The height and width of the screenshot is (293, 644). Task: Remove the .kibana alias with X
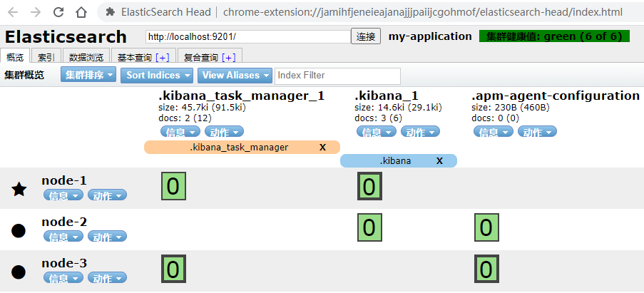pyautogui.click(x=439, y=161)
